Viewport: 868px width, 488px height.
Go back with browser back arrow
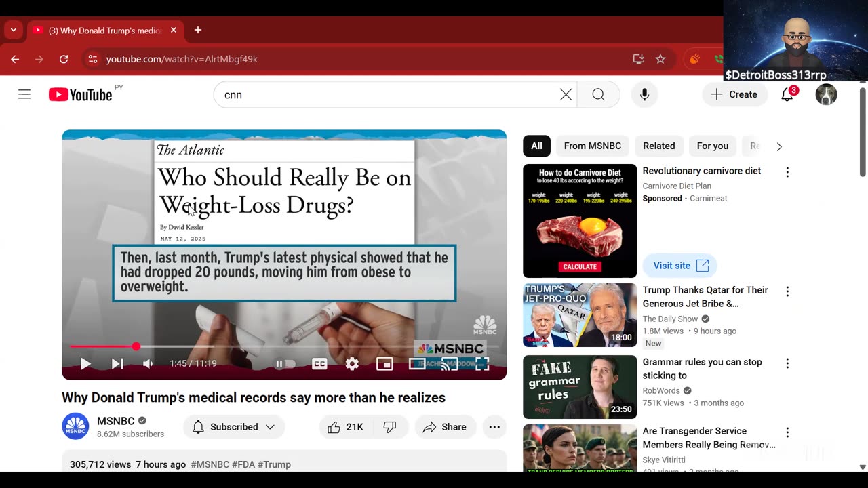[15, 59]
